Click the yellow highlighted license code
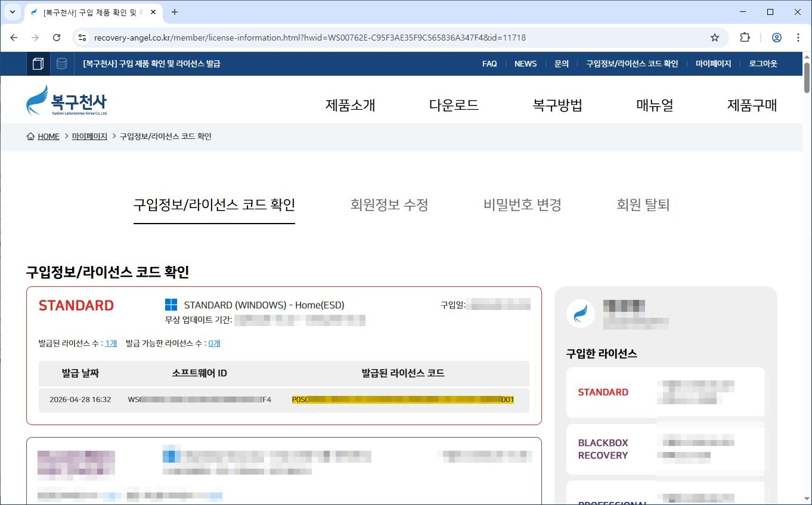Viewport: 812px width, 505px height. tap(403, 399)
